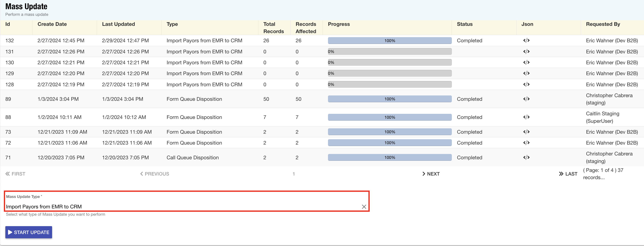Screen dimensions: 644x246
Task: Show JSON for record 88
Action: tap(526, 117)
